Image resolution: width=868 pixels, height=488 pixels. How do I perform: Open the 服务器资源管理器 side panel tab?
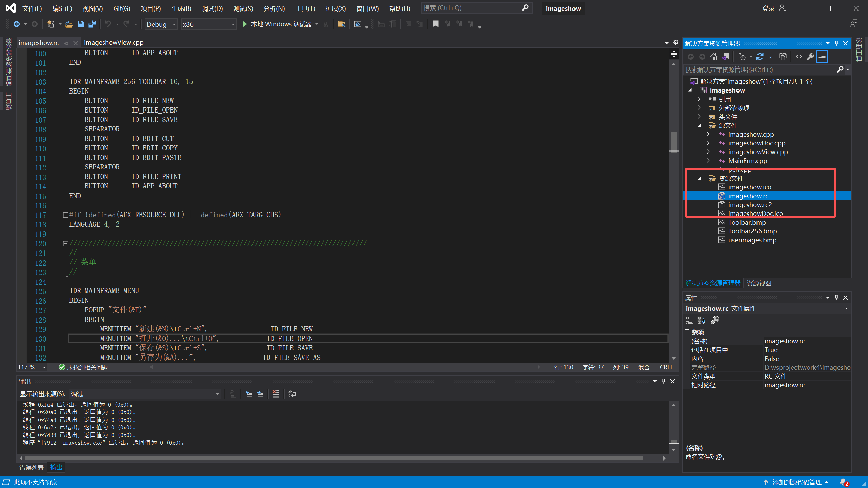click(8, 62)
